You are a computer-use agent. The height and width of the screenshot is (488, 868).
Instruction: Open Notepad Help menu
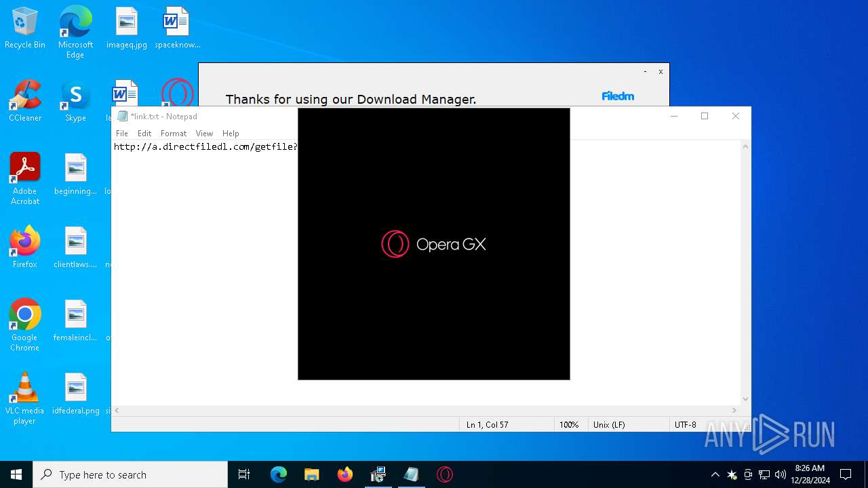[231, 134]
